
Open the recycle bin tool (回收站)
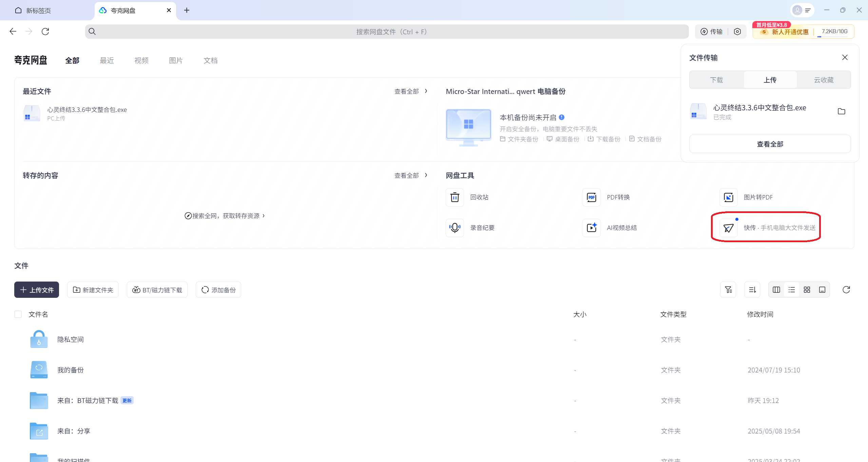[x=467, y=197]
